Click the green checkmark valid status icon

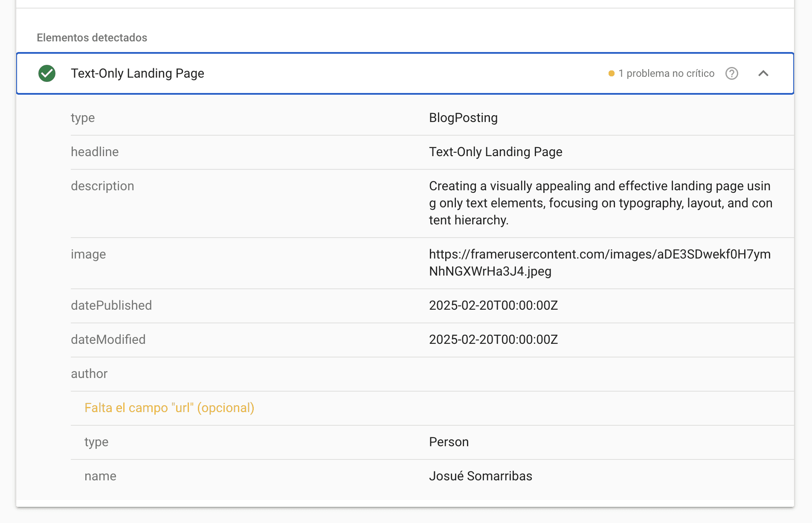click(x=47, y=73)
